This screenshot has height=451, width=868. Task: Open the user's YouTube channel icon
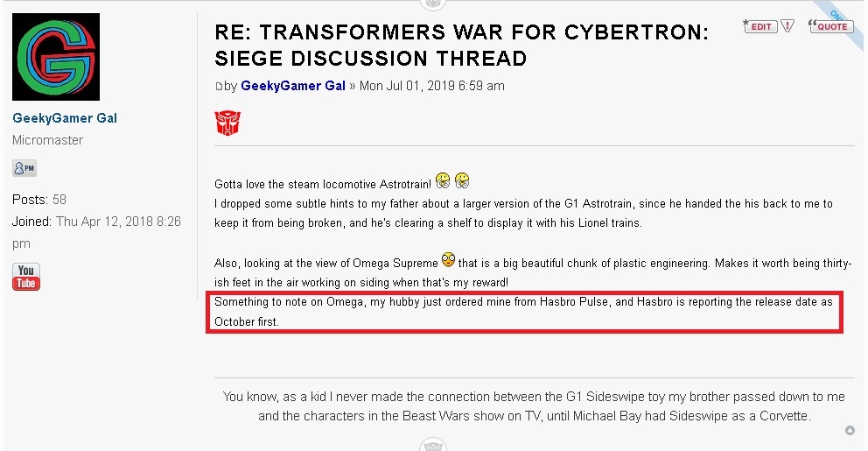26,276
